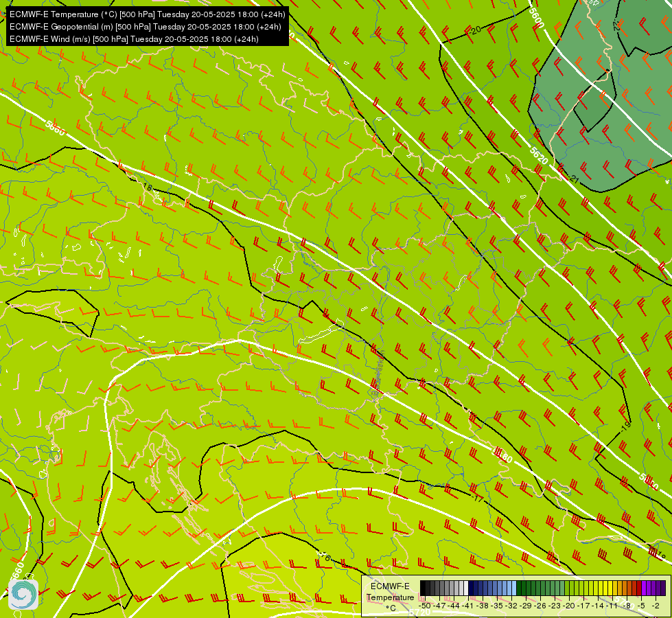672x618 pixels.
Task: Select the ECMWF-E Geopotential 500 hPa title line
Action: tap(146, 27)
